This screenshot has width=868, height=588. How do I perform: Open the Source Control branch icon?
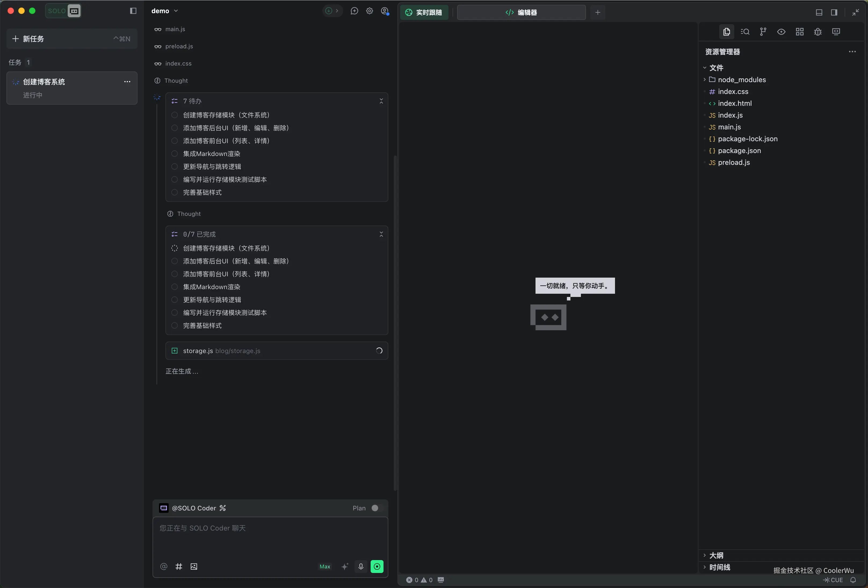tap(763, 32)
